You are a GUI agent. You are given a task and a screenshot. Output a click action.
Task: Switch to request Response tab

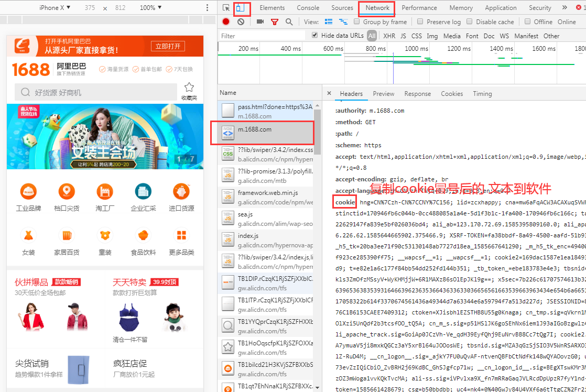click(417, 93)
